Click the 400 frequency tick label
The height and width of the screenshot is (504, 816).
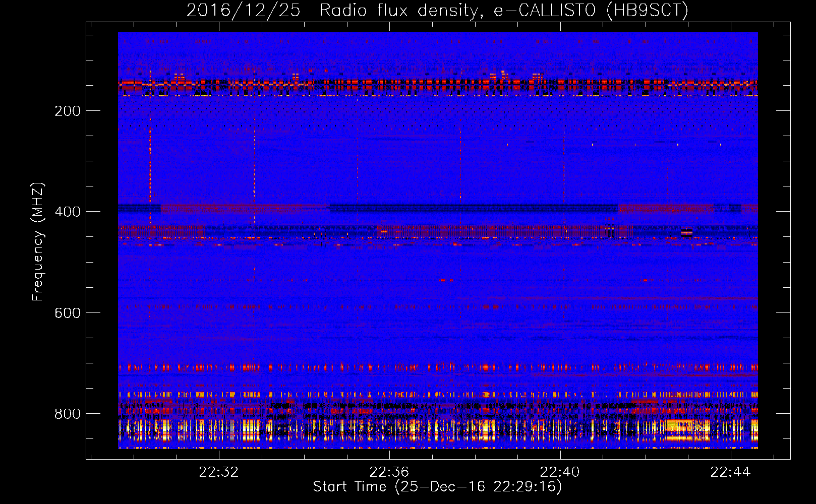pos(68,212)
